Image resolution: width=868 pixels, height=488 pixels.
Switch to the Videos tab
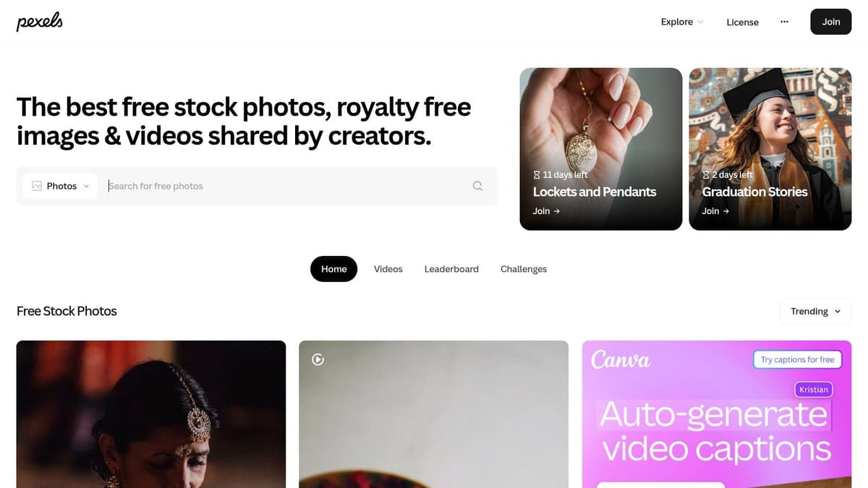click(x=388, y=269)
